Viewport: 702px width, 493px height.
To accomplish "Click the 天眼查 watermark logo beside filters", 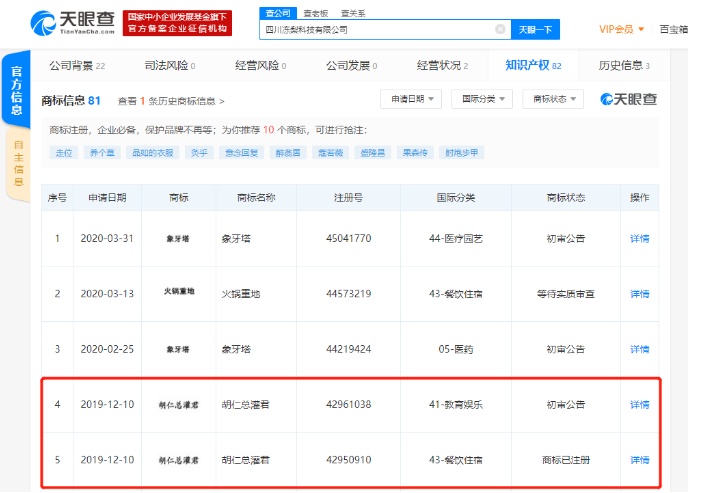I will pyautogui.click(x=628, y=99).
